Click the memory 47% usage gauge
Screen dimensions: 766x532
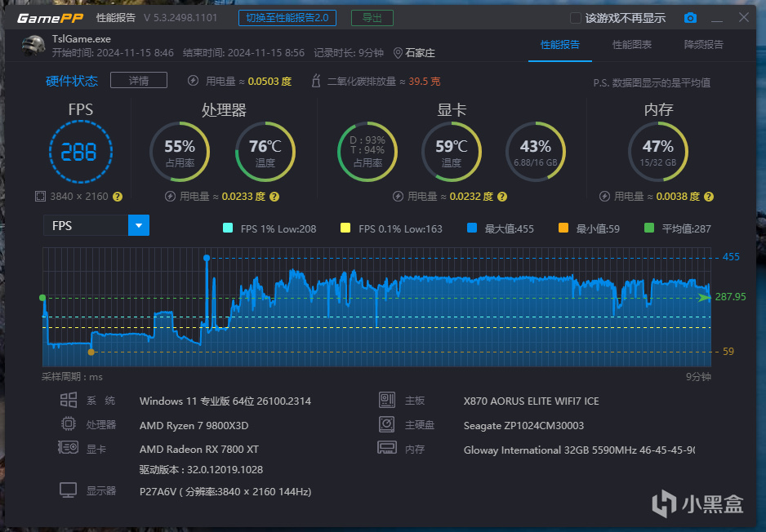pos(658,152)
